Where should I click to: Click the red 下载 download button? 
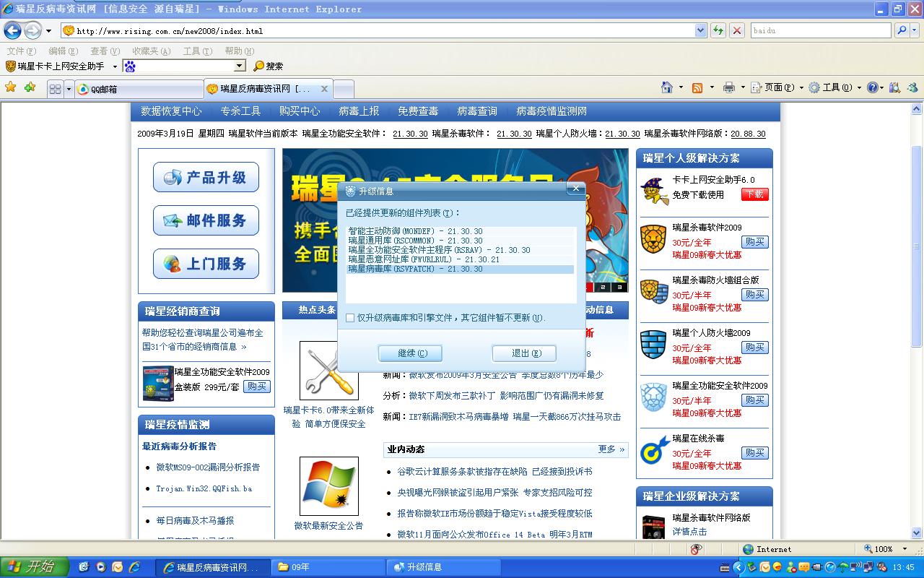(x=754, y=194)
